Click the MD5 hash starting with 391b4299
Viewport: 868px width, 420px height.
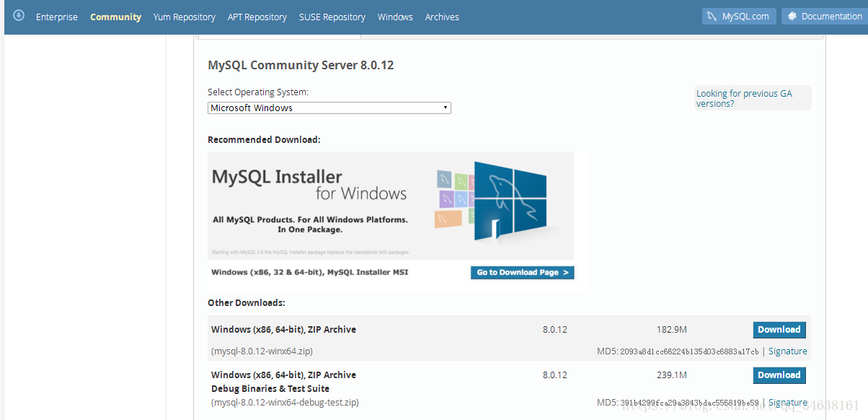coord(689,403)
